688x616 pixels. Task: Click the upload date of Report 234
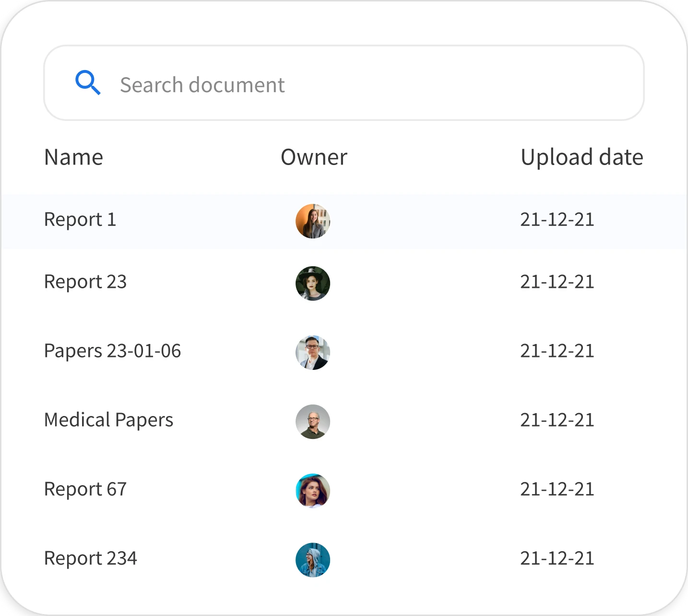[558, 558]
